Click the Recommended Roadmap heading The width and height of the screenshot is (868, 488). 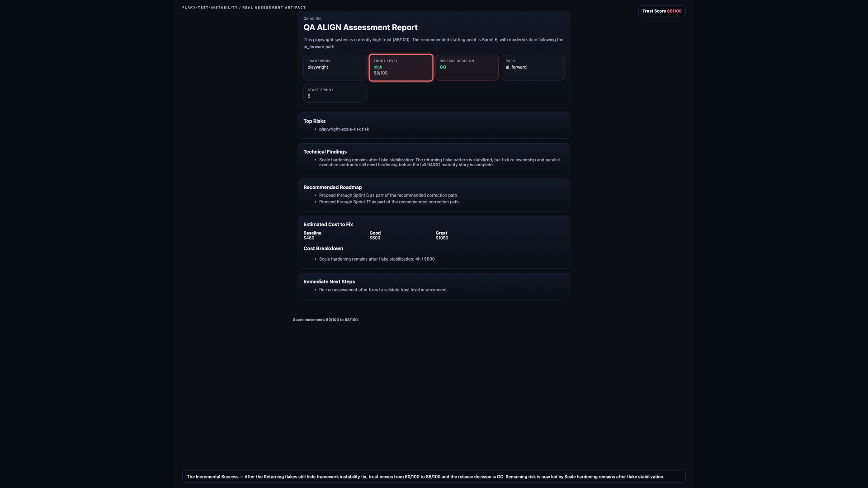coord(333,188)
